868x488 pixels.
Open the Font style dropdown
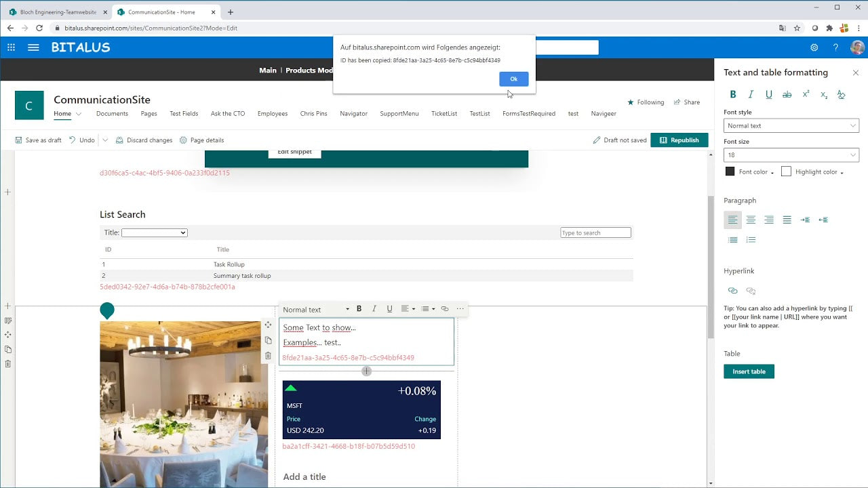click(x=791, y=125)
